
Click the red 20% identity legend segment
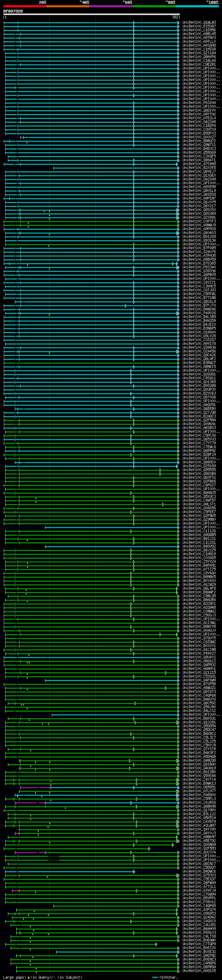pos(25,6)
